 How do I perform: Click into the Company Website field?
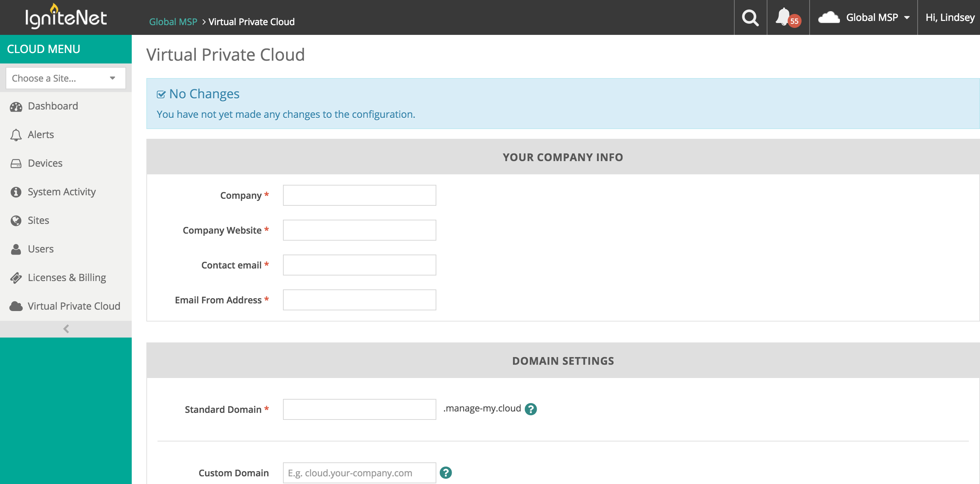[x=360, y=230]
